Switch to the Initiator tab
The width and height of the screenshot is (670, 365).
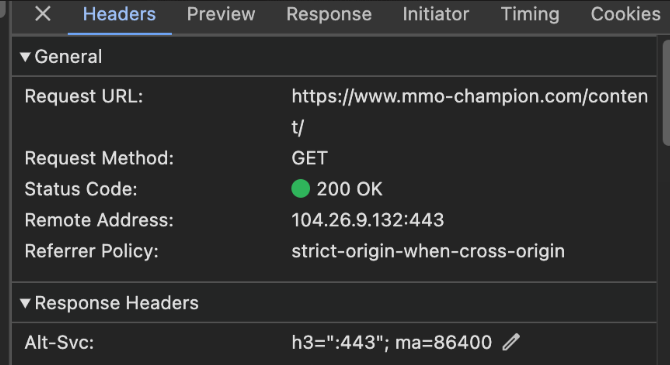(436, 14)
